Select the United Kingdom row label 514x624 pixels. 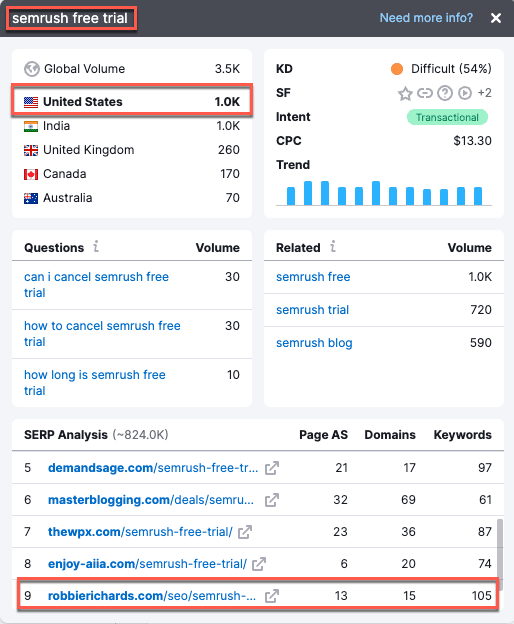[89, 150]
